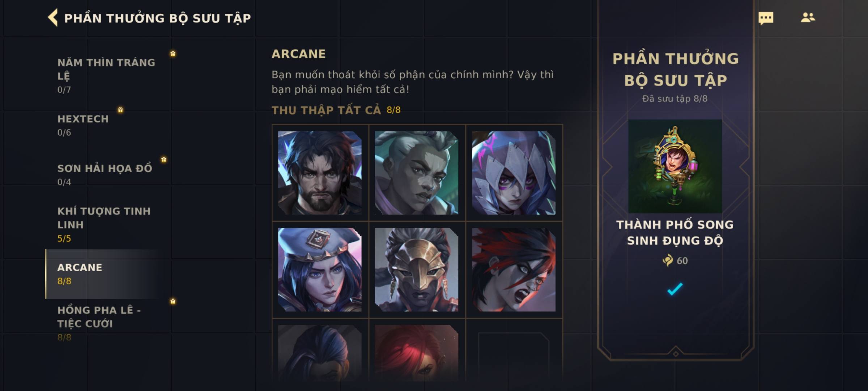Image resolution: width=868 pixels, height=391 pixels.
Task: Open the chat messages icon
Action: pos(766,18)
